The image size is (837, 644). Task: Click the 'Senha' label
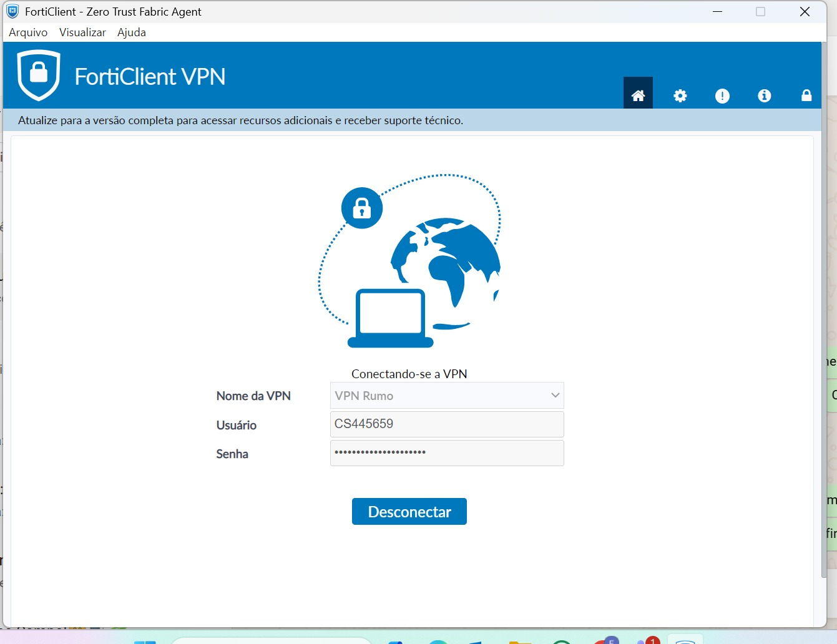pyautogui.click(x=232, y=454)
